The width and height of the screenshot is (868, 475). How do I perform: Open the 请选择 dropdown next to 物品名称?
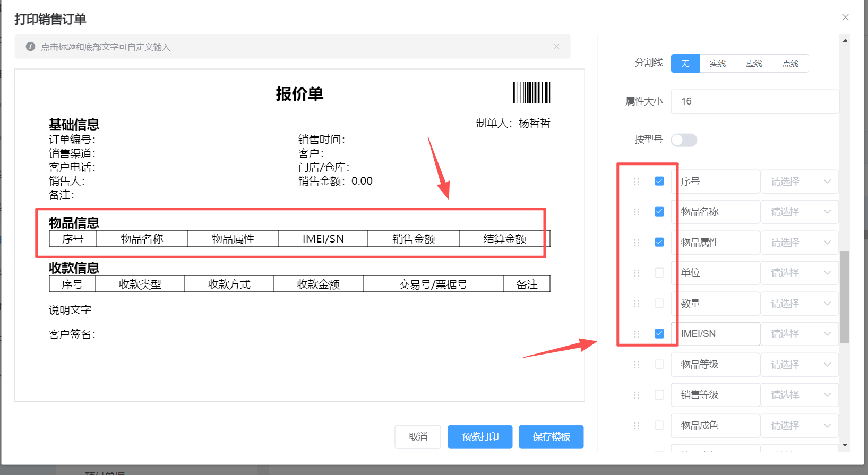(800, 212)
